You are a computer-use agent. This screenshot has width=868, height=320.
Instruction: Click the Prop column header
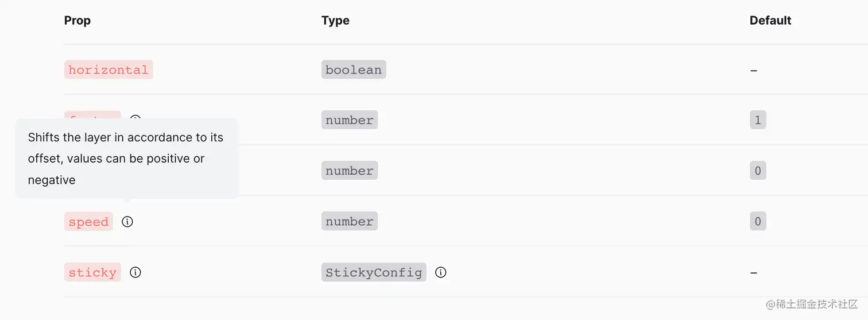click(77, 21)
